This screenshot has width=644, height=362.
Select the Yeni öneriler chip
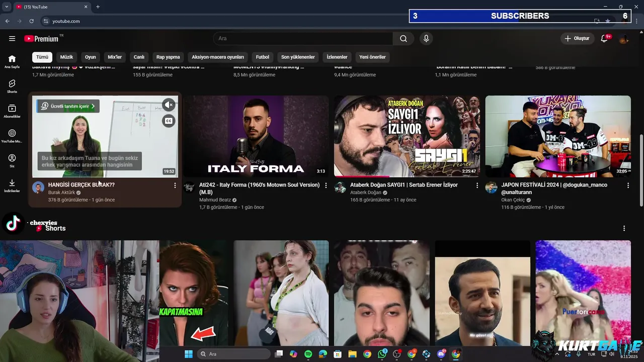point(372,57)
